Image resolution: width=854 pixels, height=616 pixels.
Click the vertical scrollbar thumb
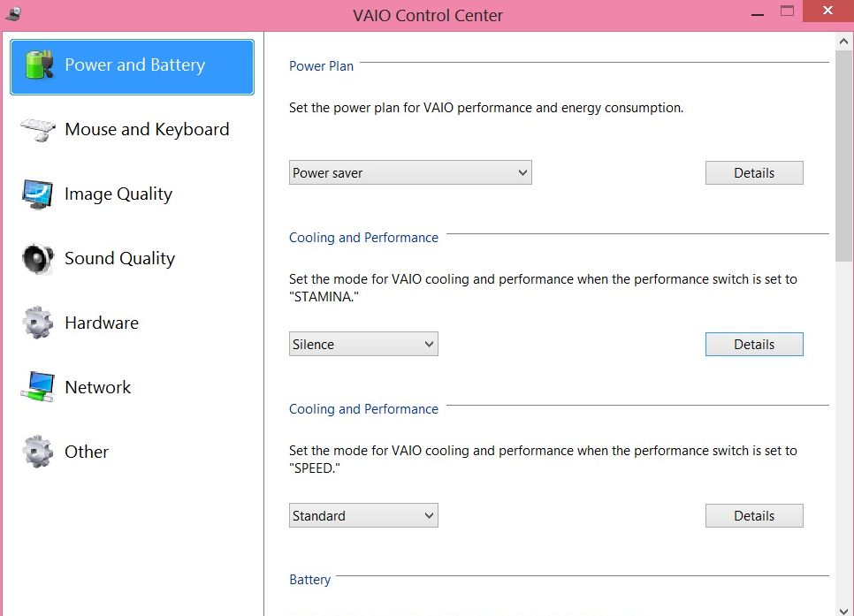(843, 156)
